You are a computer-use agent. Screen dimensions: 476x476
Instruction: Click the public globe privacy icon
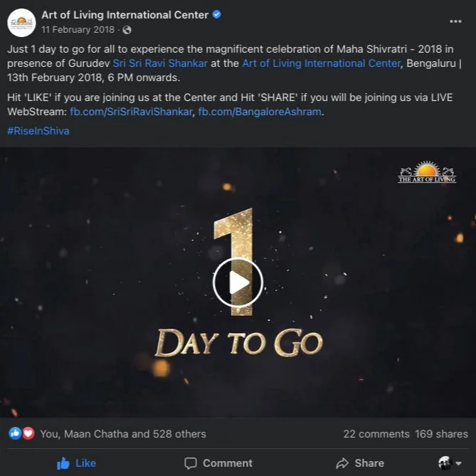point(127,30)
